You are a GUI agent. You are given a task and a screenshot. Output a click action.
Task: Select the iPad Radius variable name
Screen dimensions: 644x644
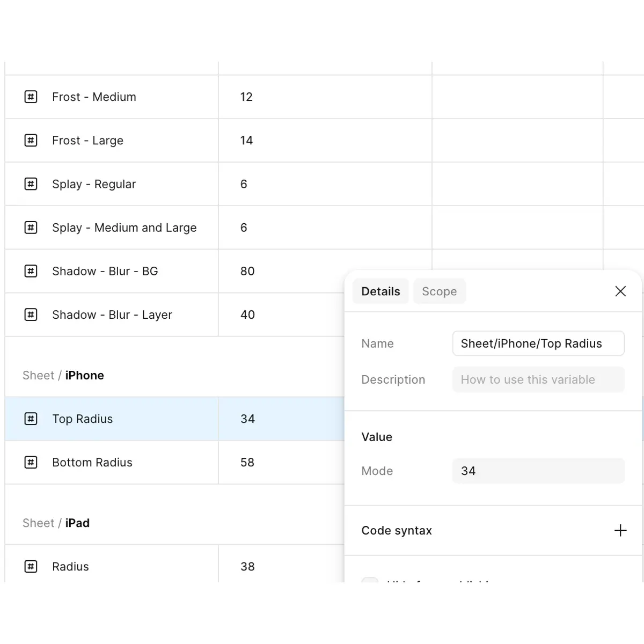coord(70,566)
